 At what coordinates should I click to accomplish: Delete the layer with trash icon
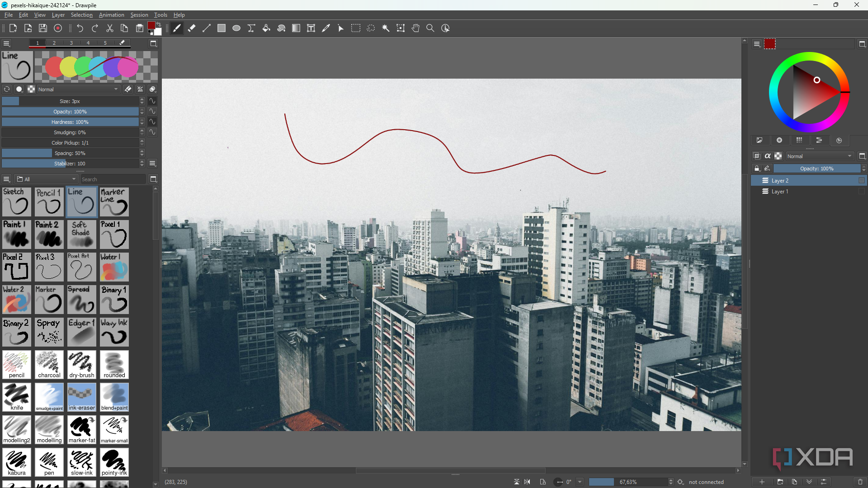point(860,482)
